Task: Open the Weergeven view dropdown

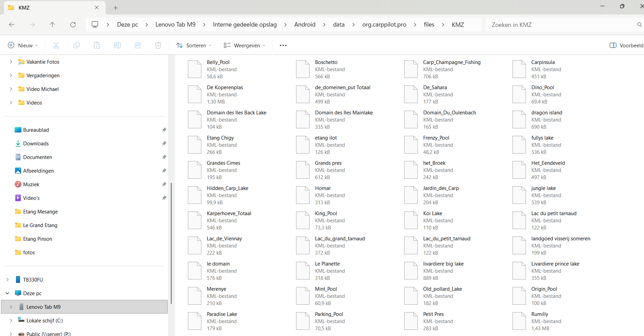Action: click(244, 45)
